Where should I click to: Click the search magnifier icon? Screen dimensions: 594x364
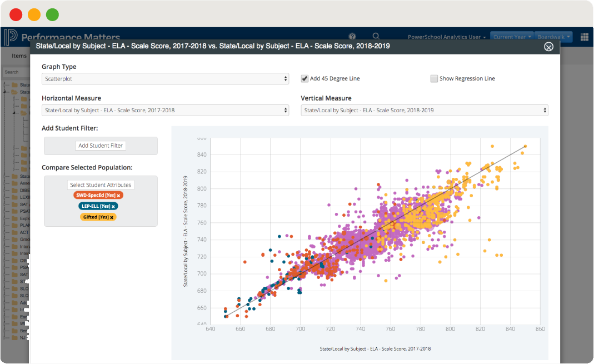[376, 36]
